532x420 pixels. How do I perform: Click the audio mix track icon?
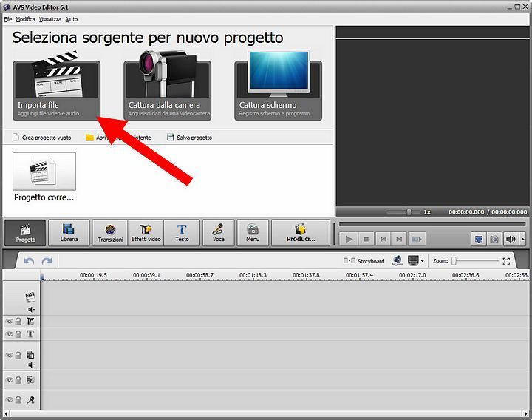click(x=30, y=379)
